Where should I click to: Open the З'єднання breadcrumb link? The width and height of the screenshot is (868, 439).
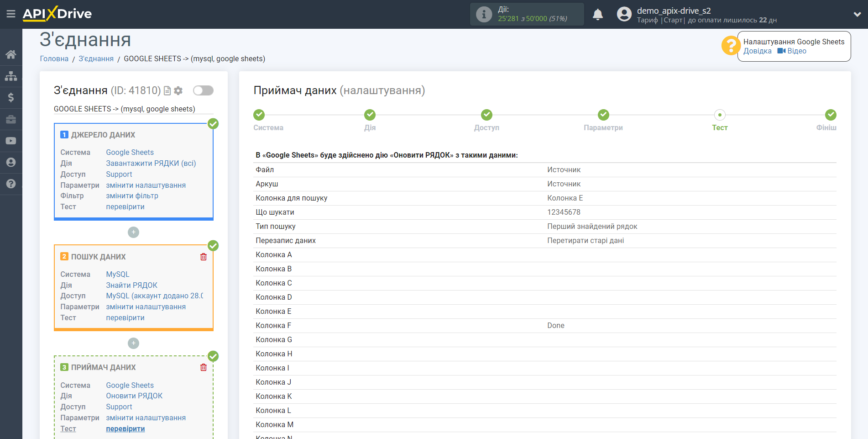pyautogui.click(x=96, y=58)
